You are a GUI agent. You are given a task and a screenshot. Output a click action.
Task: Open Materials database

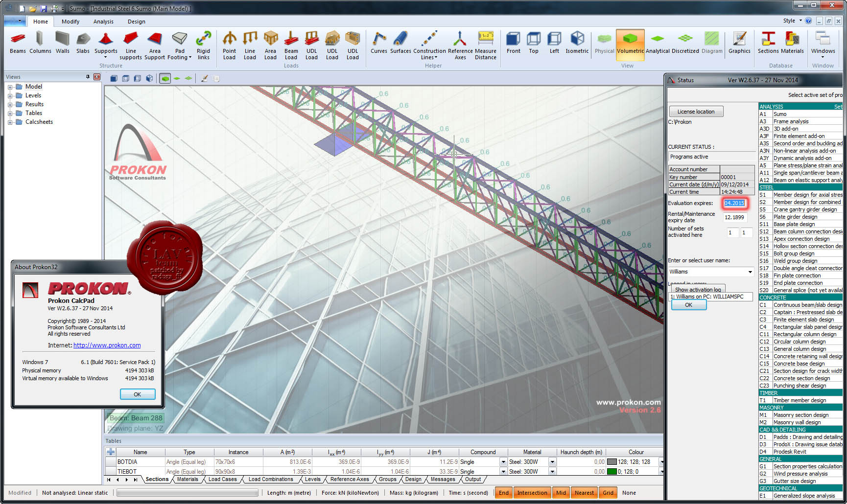pos(792,43)
